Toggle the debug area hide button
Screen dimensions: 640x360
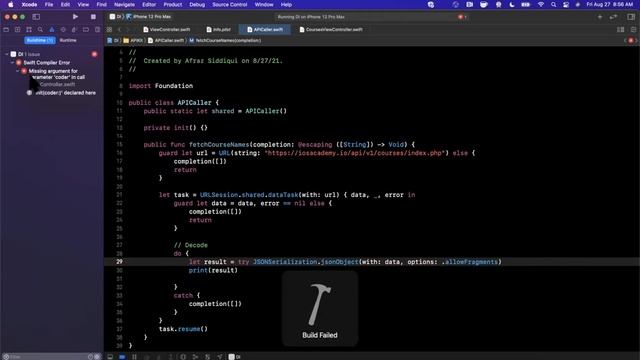click(110, 357)
